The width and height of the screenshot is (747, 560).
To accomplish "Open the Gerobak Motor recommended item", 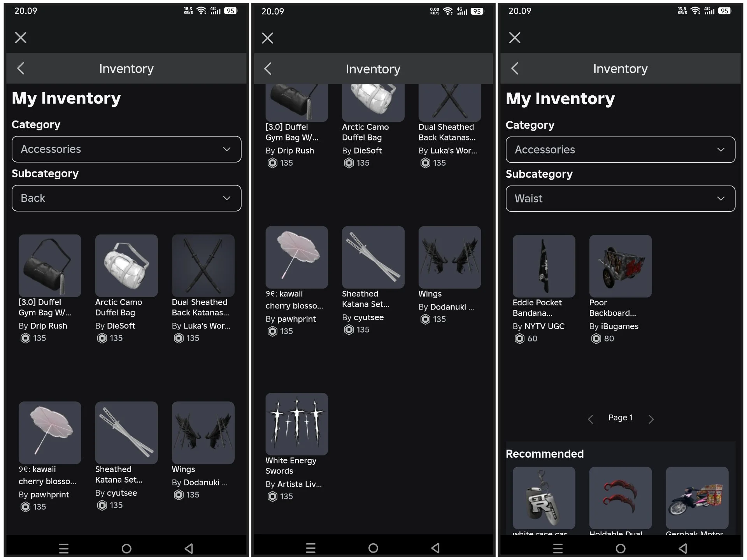I will (x=697, y=498).
